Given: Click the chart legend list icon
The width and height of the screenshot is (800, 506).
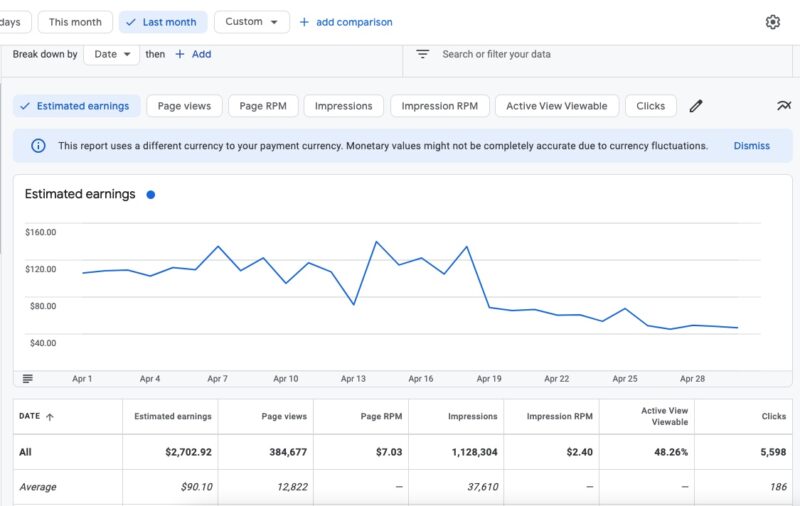Looking at the screenshot, I should tap(27, 378).
